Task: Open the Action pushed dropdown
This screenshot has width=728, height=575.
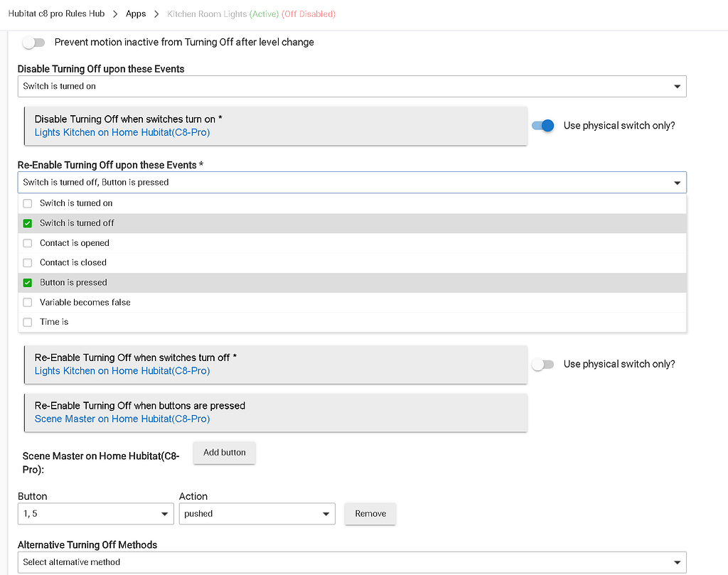Action: click(256, 514)
